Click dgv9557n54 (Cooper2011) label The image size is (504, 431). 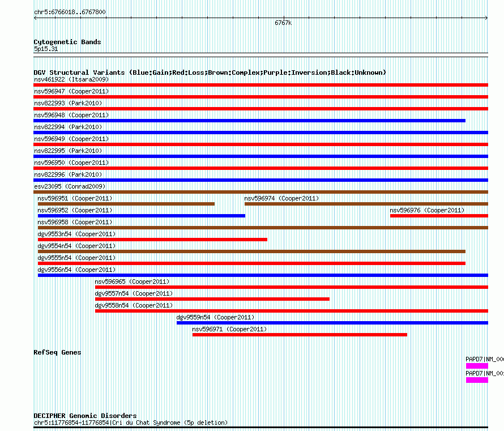tap(134, 293)
